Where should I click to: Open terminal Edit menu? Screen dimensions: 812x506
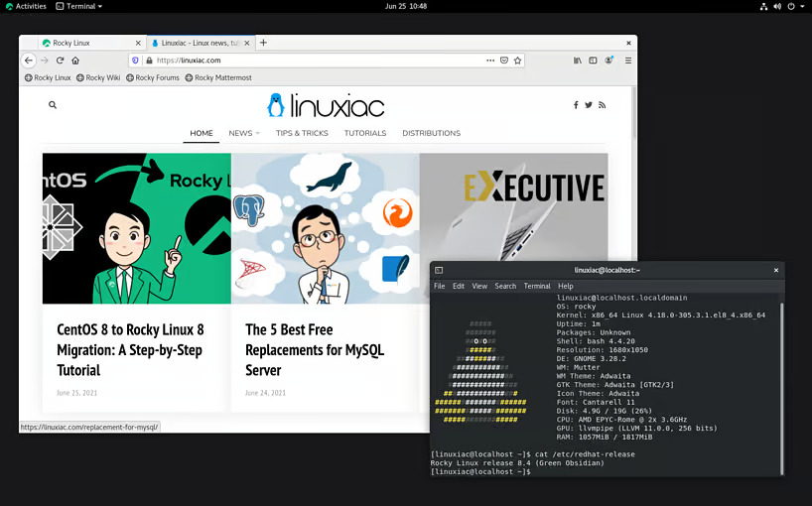[x=459, y=286]
